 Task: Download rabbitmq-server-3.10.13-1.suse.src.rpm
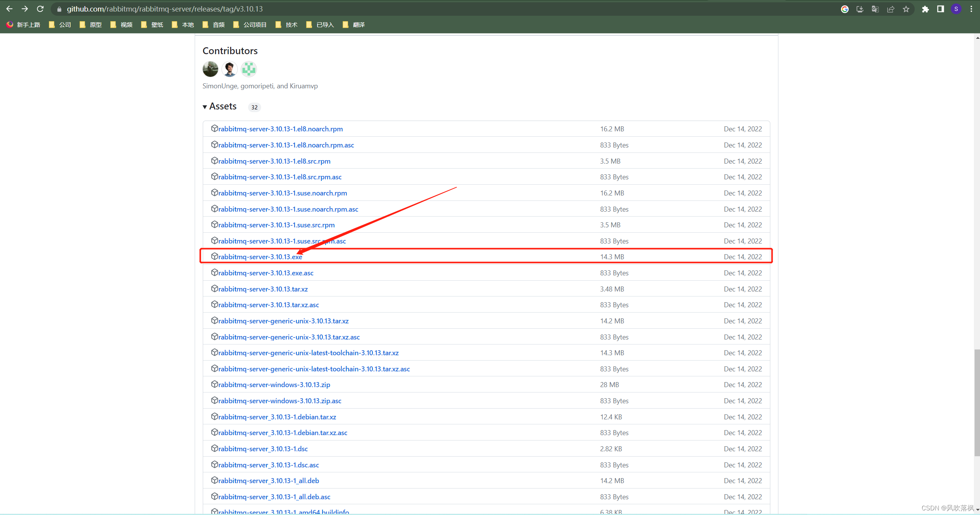click(x=276, y=225)
